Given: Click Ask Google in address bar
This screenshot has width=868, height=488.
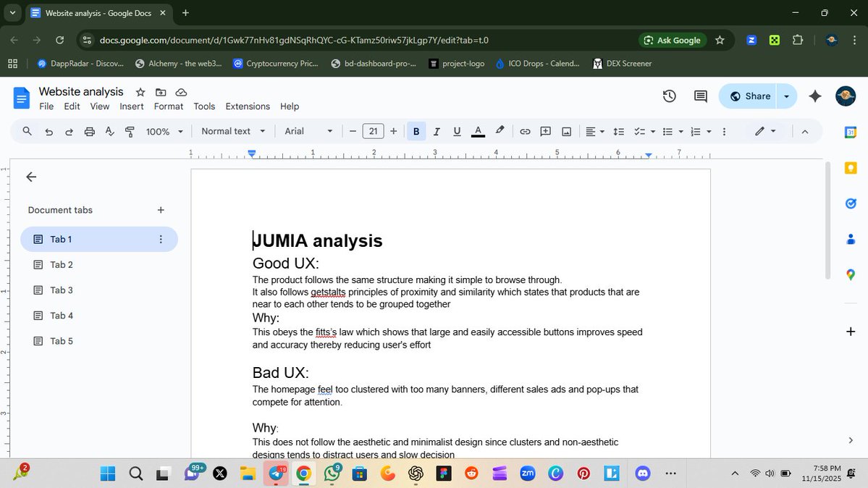Looking at the screenshot, I should [x=673, y=40].
